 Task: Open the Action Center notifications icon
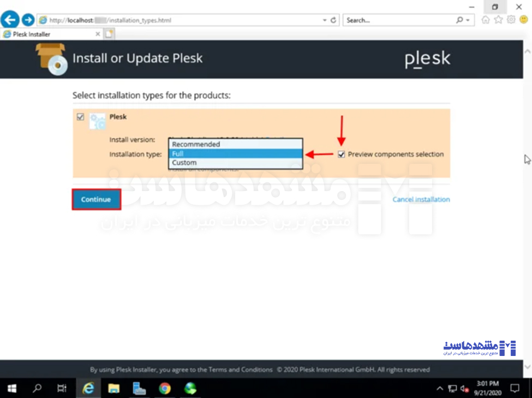(x=515, y=388)
